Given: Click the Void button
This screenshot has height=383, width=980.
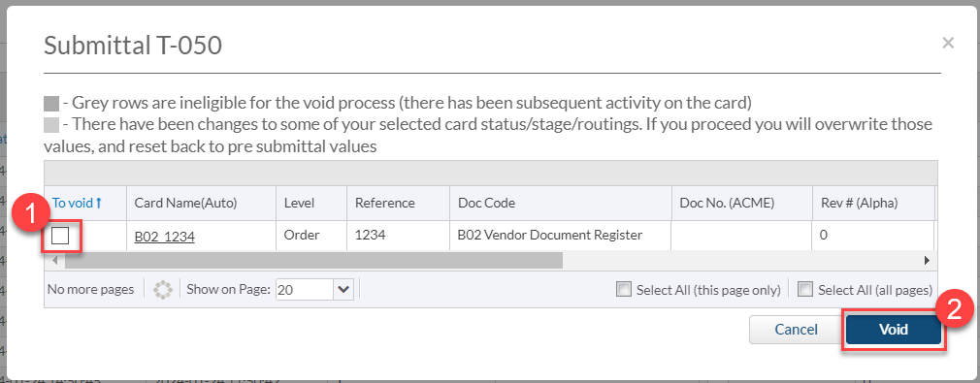Looking at the screenshot, I should pyautogui.click(x=893, y=330).
